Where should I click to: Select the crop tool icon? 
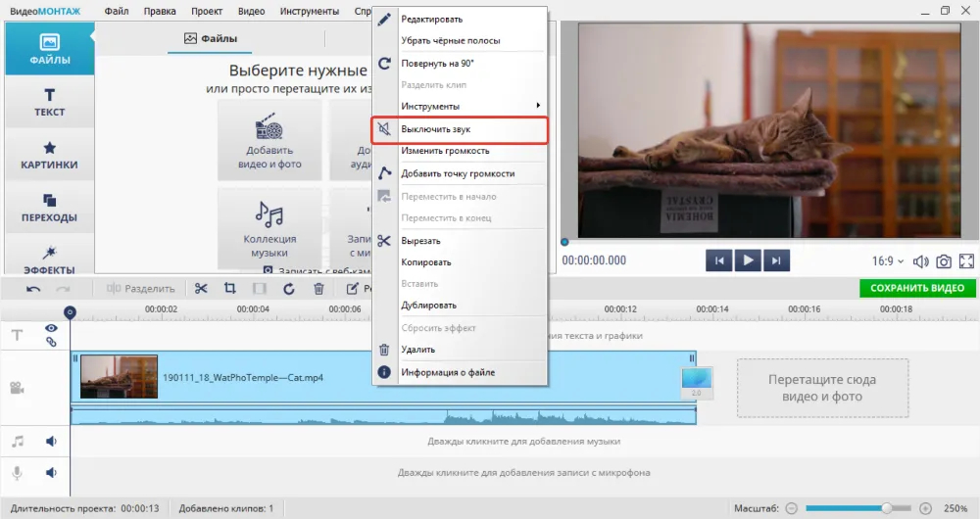tap(229, 288)
